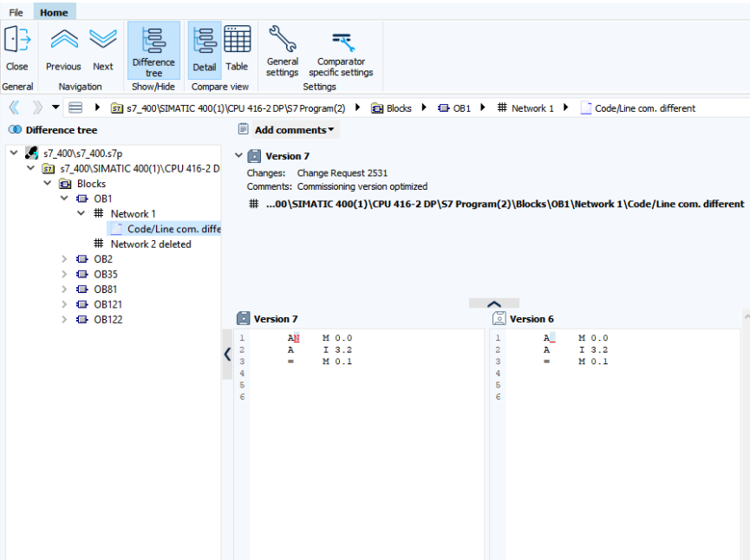
Task: Collapse the left panel with side arrow
Action: tap(227, 354)
